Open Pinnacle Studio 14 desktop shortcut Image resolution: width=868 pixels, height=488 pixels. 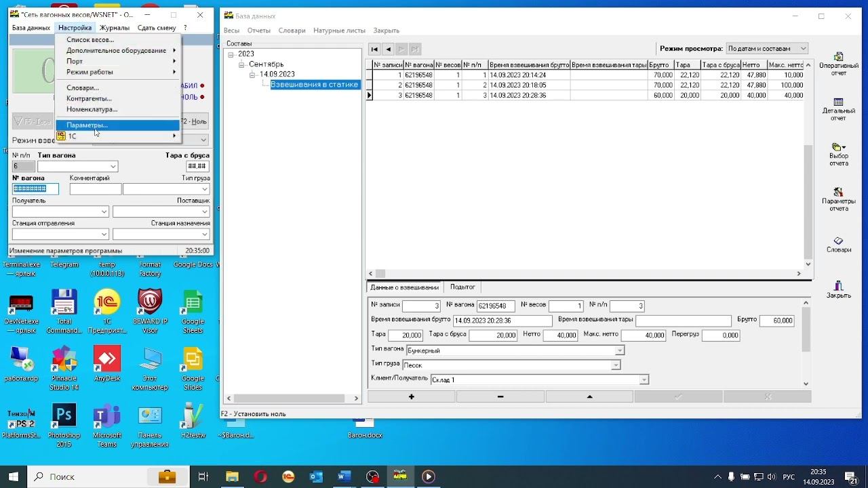(x=64, y=369)
